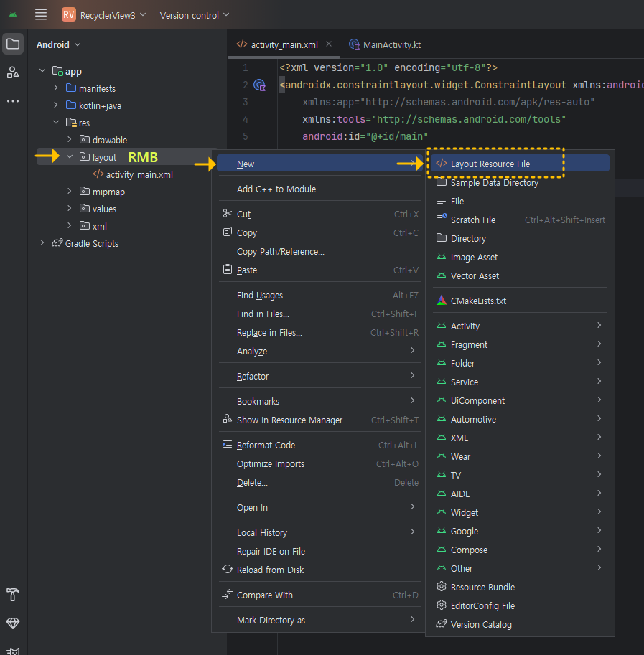This screenshot has width=644, height=655.
Task: Click the Scratch File icon
Action: pyautogui.click(x=442, y=219)
